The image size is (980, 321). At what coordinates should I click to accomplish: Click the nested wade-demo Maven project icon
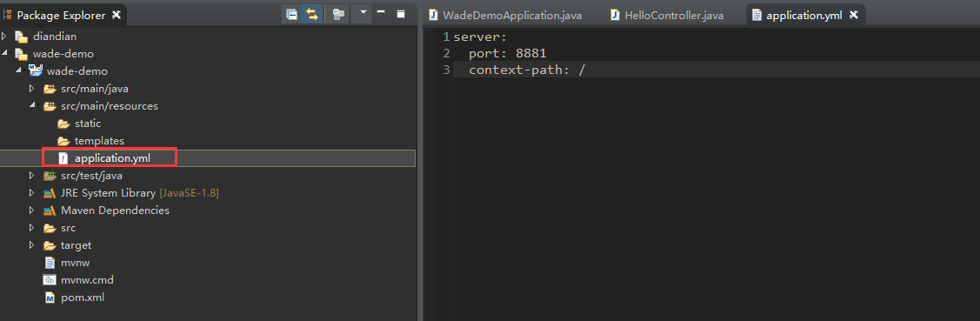35,70
